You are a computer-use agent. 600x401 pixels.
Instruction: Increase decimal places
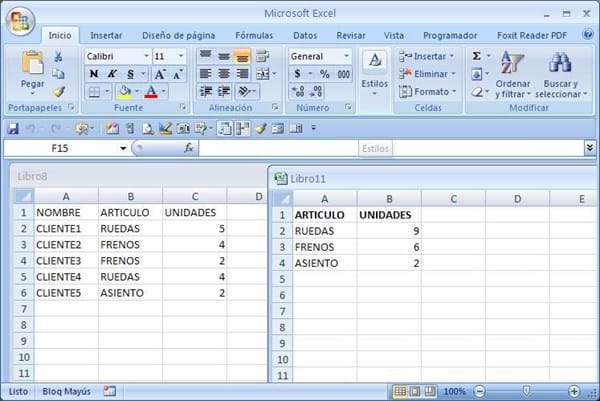point(298,92)
